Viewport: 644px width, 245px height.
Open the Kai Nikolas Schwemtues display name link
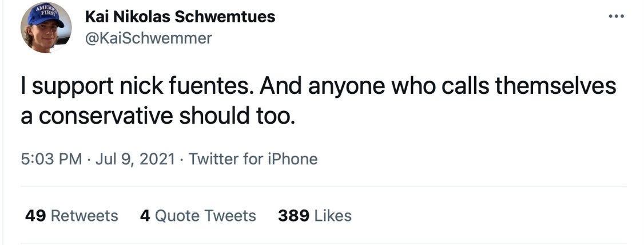[x=180, y=17]
